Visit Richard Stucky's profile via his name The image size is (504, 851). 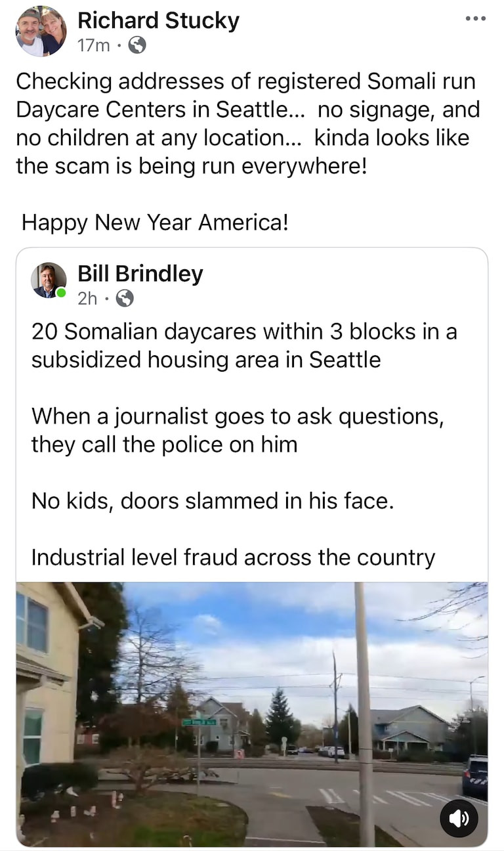pos(158,21)
